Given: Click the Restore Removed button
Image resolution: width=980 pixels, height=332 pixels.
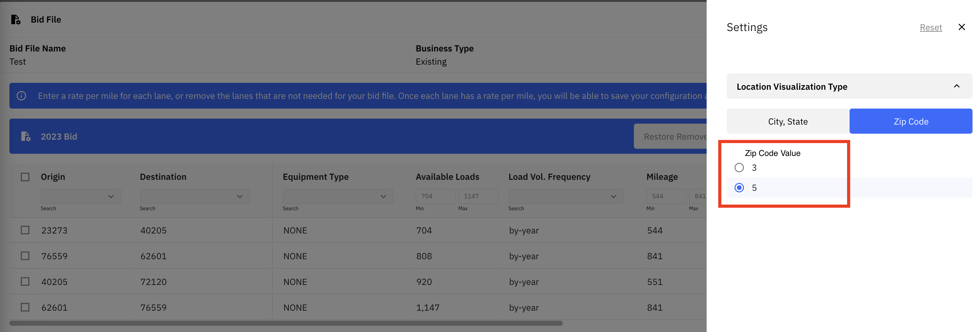Looking at the screenshot, I should [670, 136].
